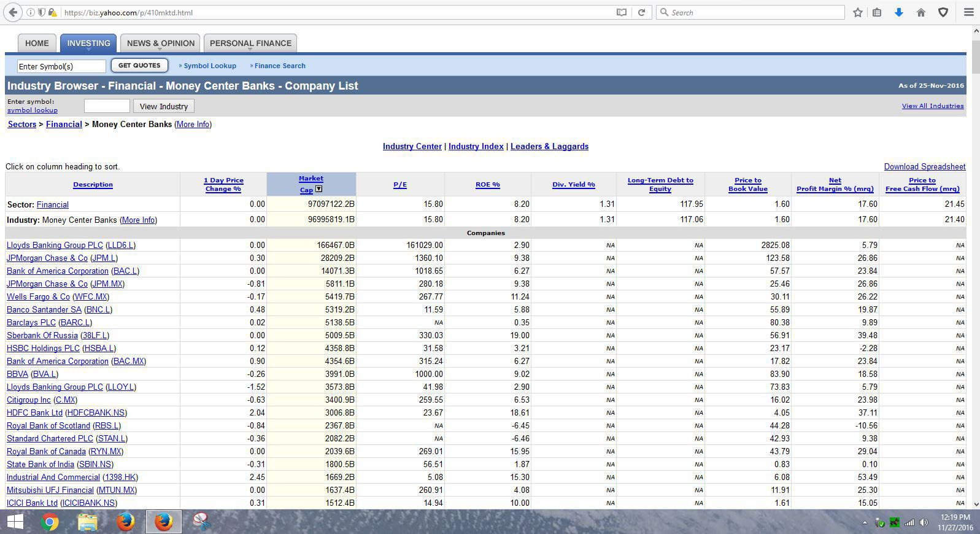Sort by Net Profit Margin % column

[835, 184]
